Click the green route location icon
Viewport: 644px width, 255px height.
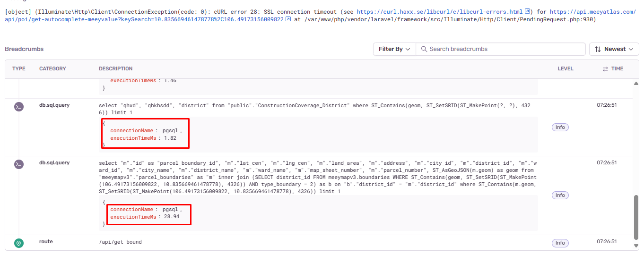(18, 243)
